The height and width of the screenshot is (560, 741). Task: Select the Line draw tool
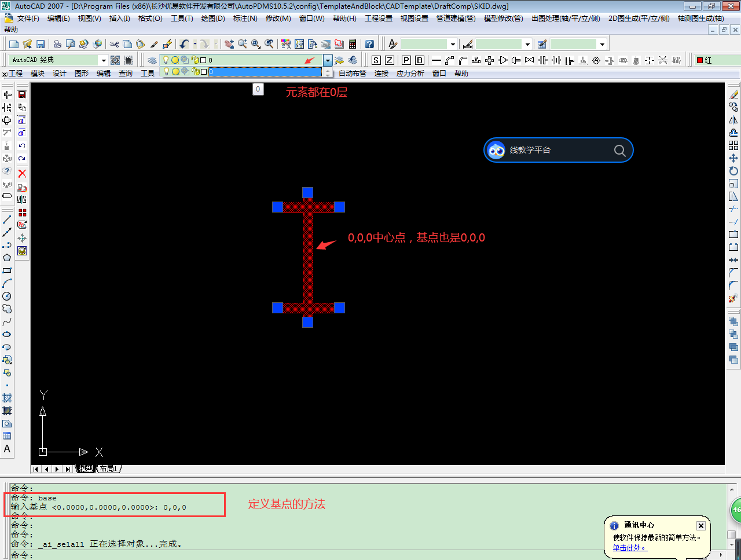pyautogui.click(x=7, y=220)
